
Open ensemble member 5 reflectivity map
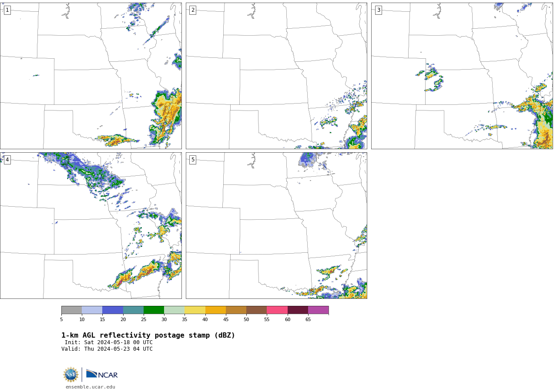(x=276, y=225)
